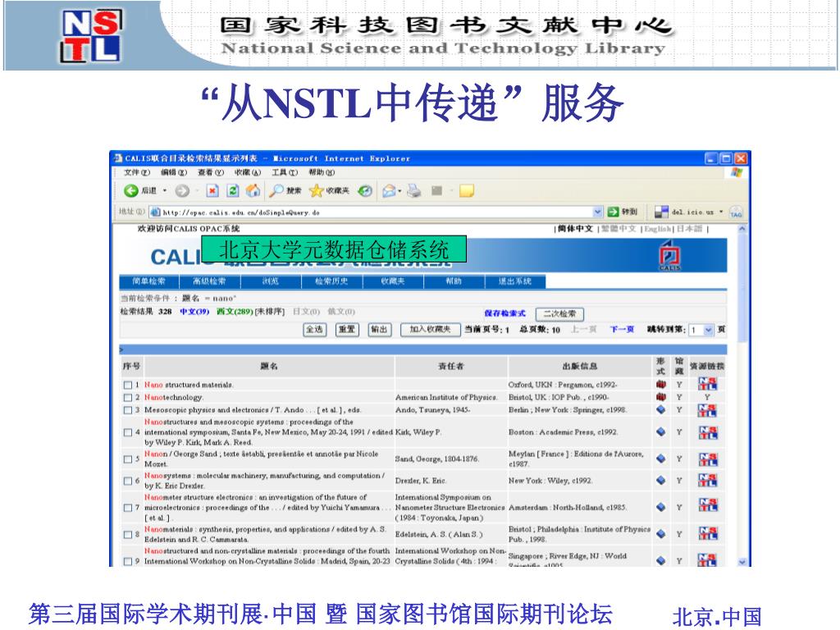This screenshot has width=840, height=630.
Task: Go to Home page icon
Action: (x=253, y=190)
